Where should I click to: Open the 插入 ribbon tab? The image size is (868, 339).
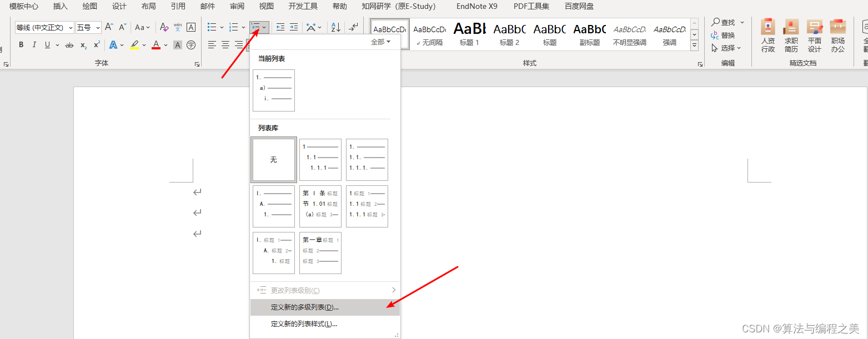(x=61, y=7)
